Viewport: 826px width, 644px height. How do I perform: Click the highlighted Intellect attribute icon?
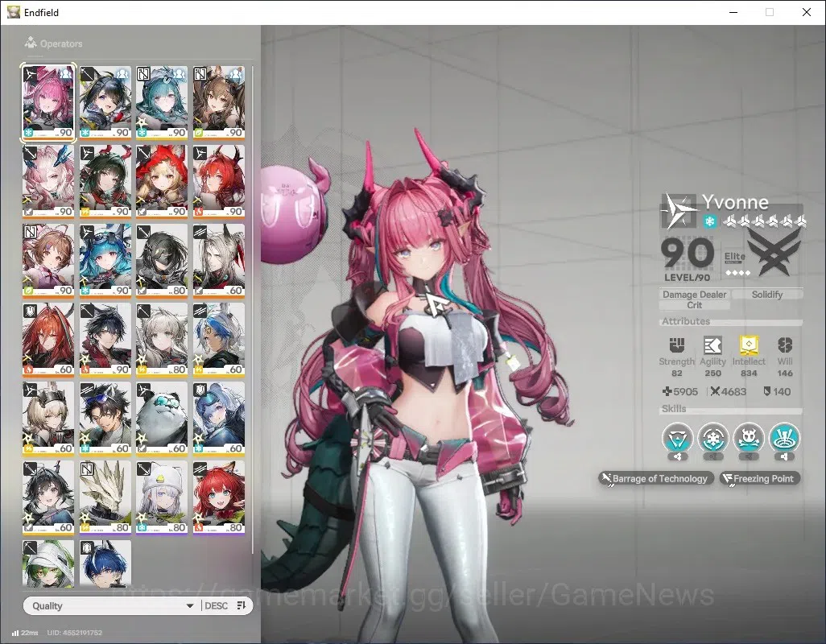749,345
